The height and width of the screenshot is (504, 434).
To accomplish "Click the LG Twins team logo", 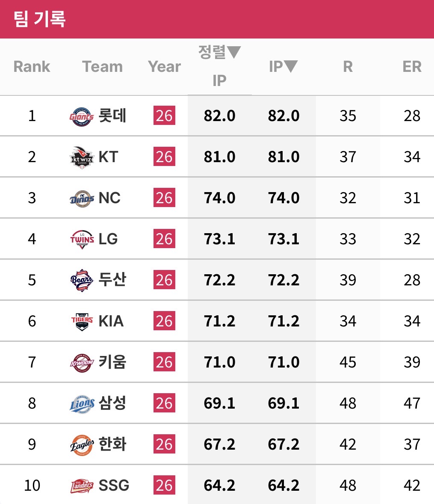I will (x=82, y=239).
